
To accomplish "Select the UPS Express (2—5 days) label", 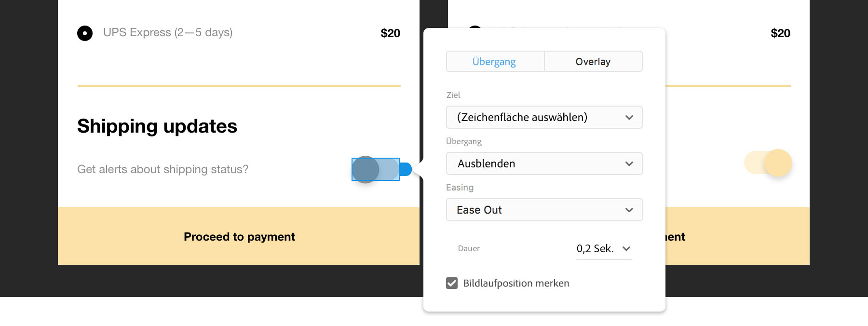I will 168,32.
